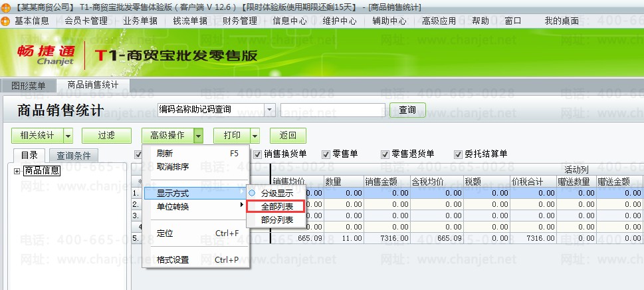Open the 维护中心 menu
This screenshot has height=290, width=644.
tap(339, 21)
